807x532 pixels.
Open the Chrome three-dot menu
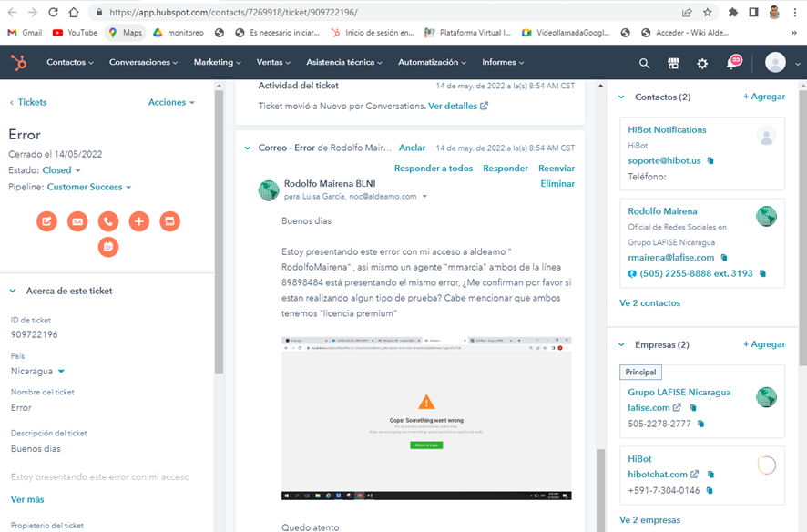tap(795, 13)
